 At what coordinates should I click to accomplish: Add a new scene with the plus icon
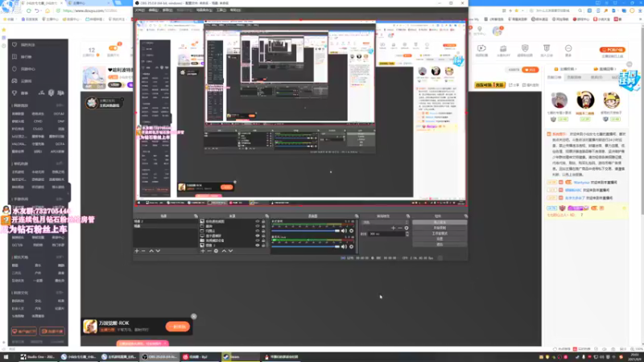pyautogui.click(x=137, y=251)
